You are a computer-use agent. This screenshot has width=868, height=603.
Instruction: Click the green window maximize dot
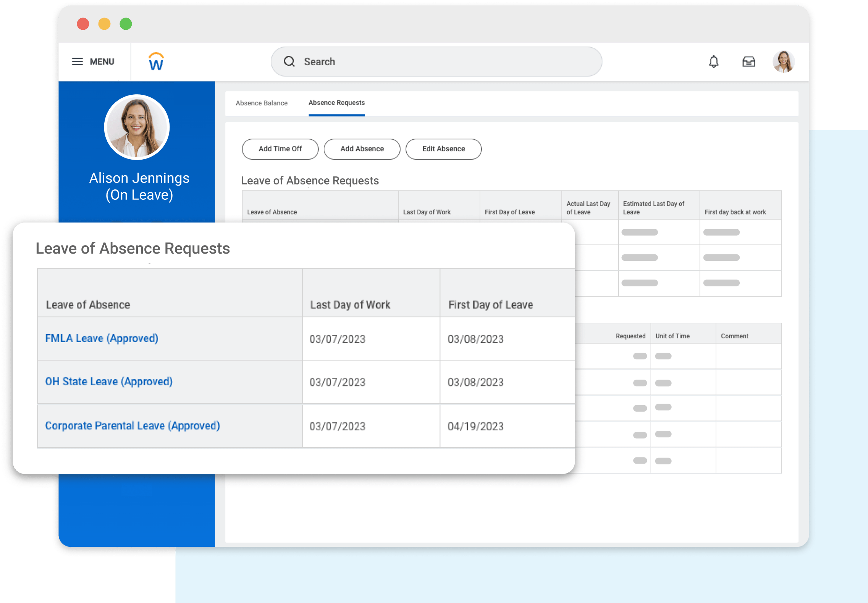coord(126,24)
